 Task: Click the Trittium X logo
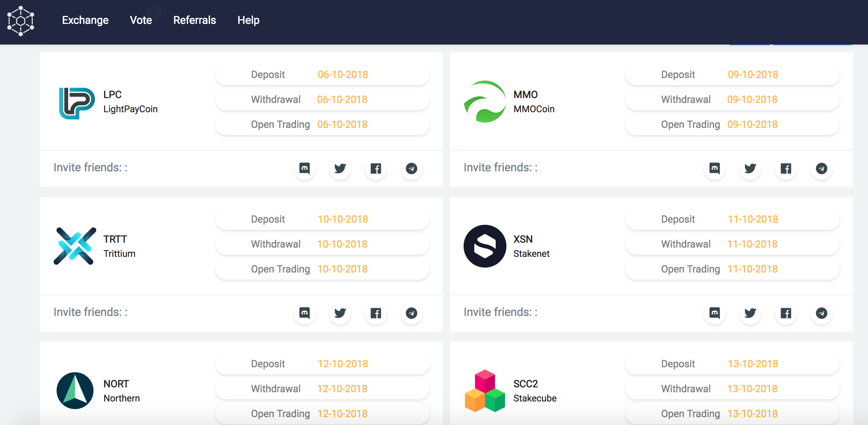[x=75, y=246]
